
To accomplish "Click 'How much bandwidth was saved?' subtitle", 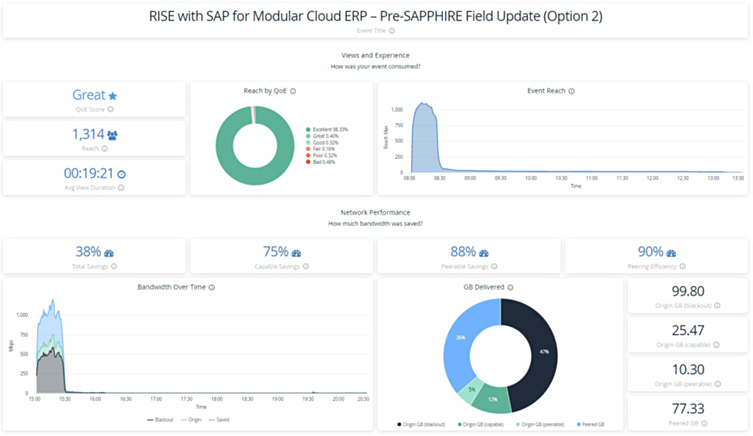I will point(376,224).
